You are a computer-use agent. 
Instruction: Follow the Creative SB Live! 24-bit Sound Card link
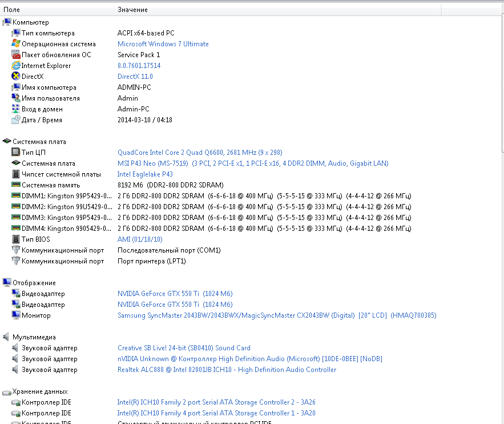184,348
